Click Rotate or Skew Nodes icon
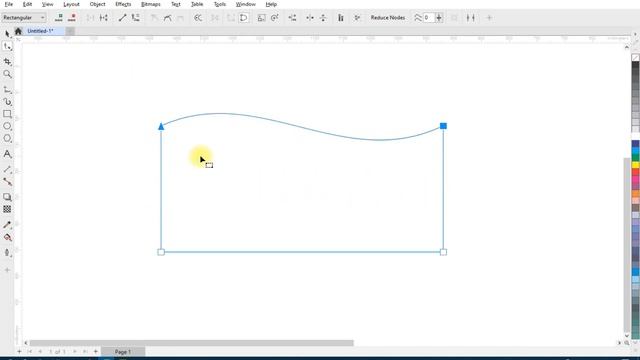The image size is (640, 360). click(275, 18)
